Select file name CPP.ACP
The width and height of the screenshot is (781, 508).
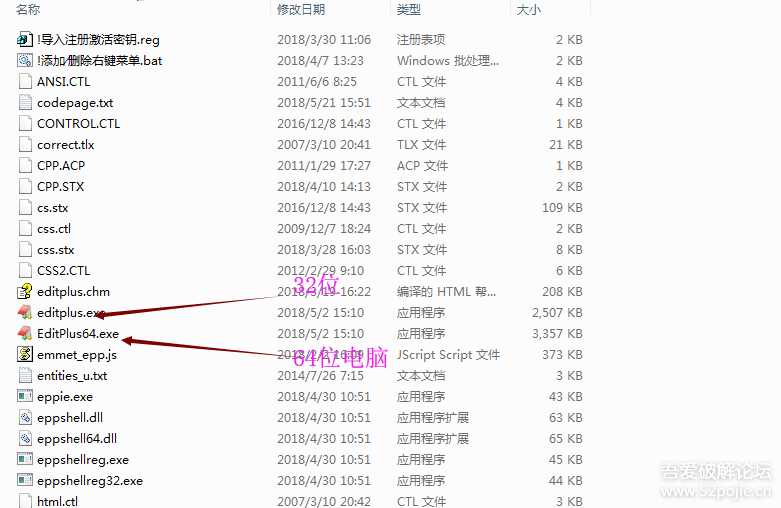[61, 165]
